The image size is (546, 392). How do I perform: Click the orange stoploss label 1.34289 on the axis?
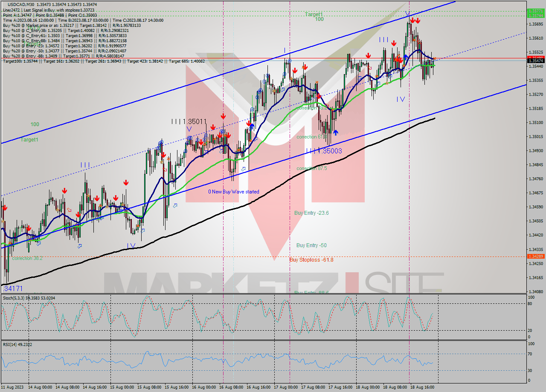[x=536, y=257]
